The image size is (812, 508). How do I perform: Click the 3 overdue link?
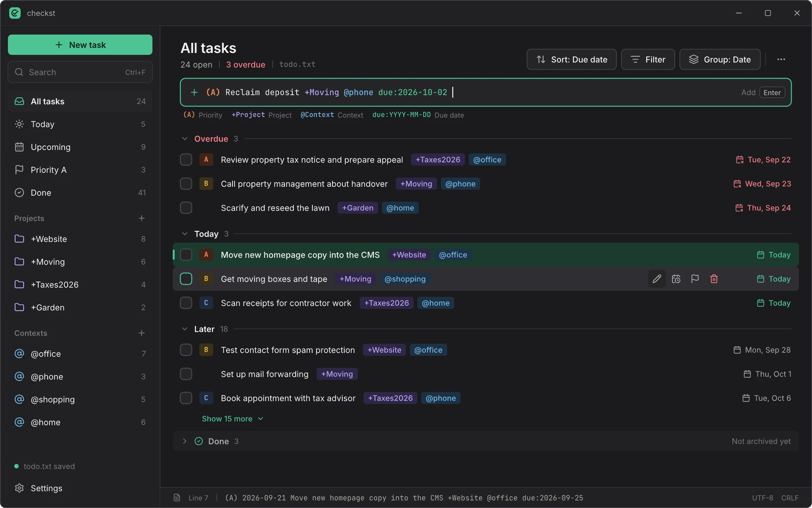click(x=246, y=64)
